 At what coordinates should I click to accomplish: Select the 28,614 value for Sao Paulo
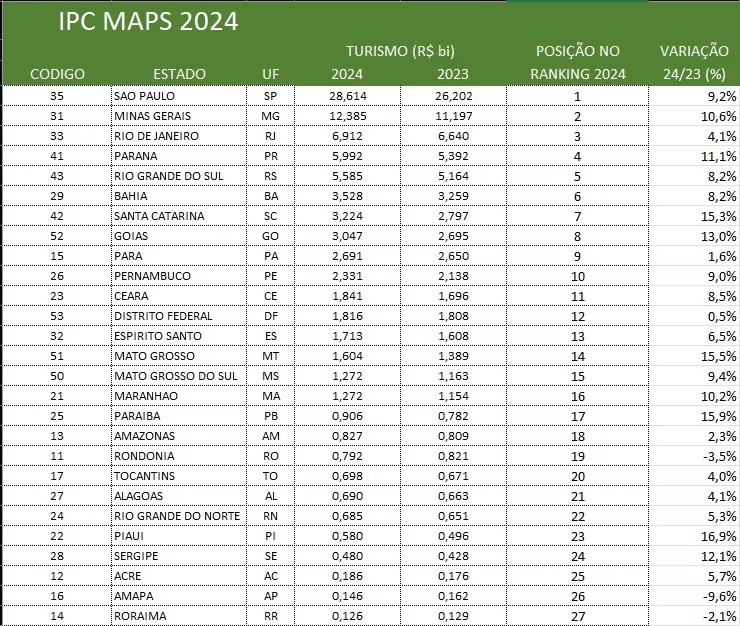(348, 96)
